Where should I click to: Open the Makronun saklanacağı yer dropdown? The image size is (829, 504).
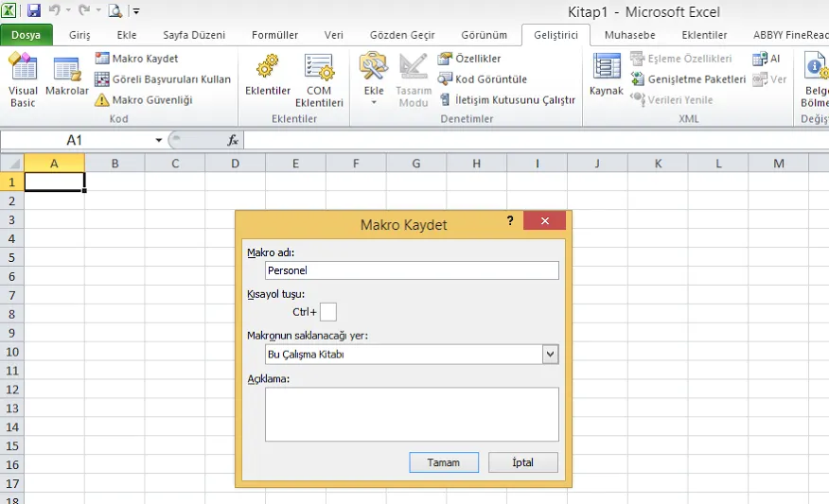[550, 355]
